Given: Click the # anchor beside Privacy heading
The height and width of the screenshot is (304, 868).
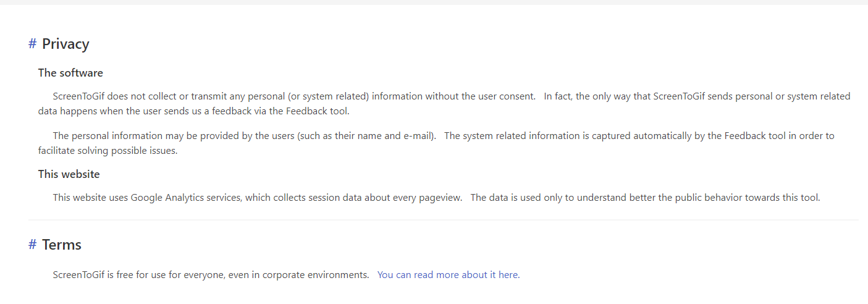Looking at the screenshot, I should point(33,44).
